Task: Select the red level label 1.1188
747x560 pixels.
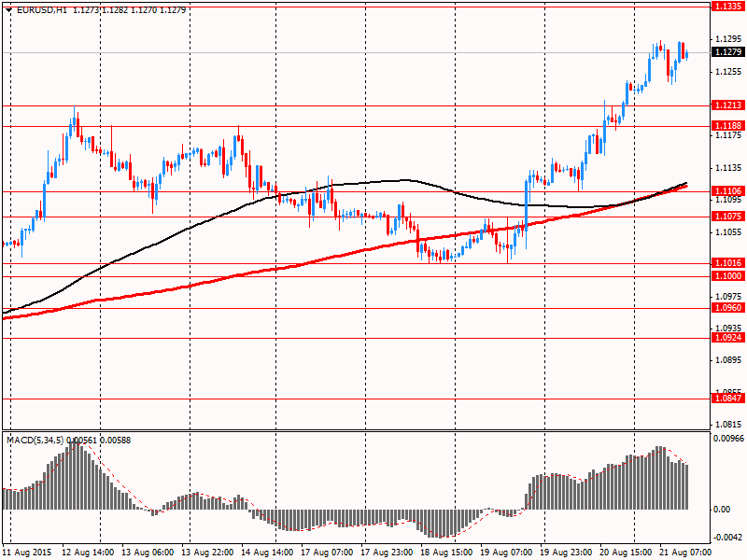Action: [728, 126]
